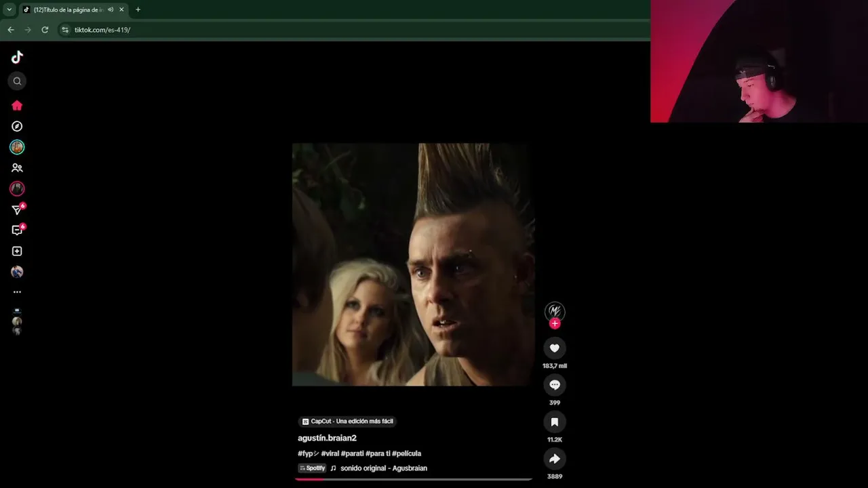This screenshot has height=488, width=868.
Task: Go to the TikTok home feed
Action: [x=17, y=105]
